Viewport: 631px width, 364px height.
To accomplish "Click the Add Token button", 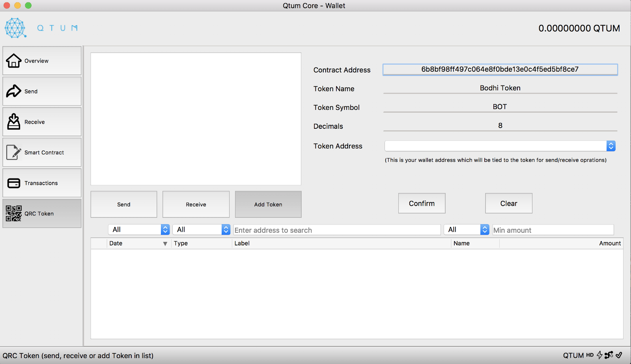I will [268, 204].
